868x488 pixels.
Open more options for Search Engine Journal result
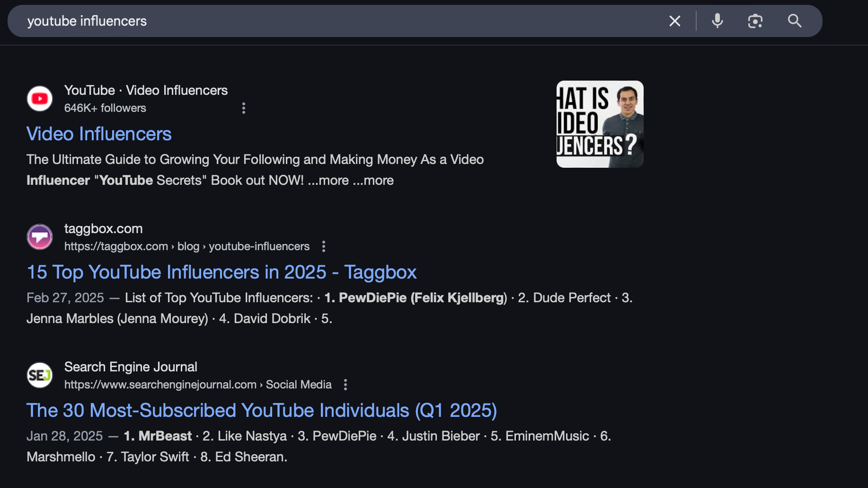point(346,385)
